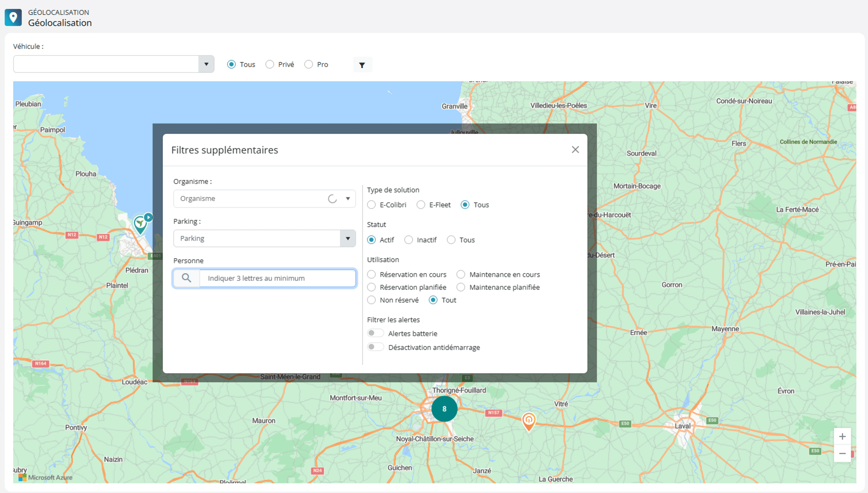Click the Organisme combo box field
This screenshot has height=493, width=868.
pos(264,199)
